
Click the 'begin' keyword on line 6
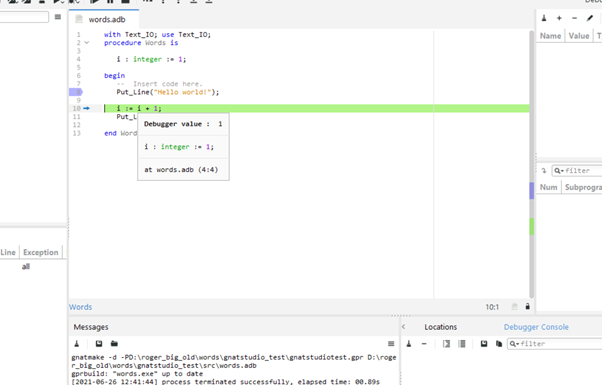[114, 76]
